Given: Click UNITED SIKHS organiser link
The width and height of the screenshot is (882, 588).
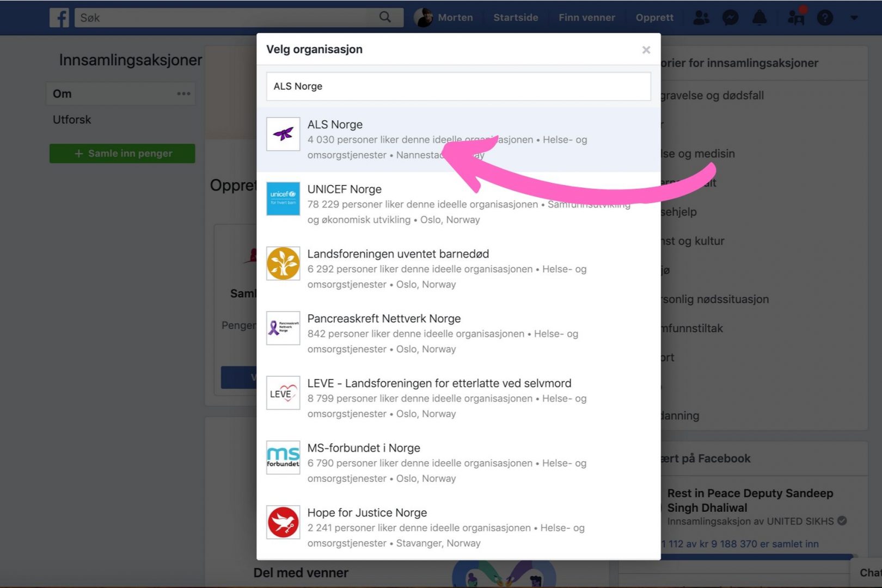Looking at the screenshot, I should pos(800,522).
